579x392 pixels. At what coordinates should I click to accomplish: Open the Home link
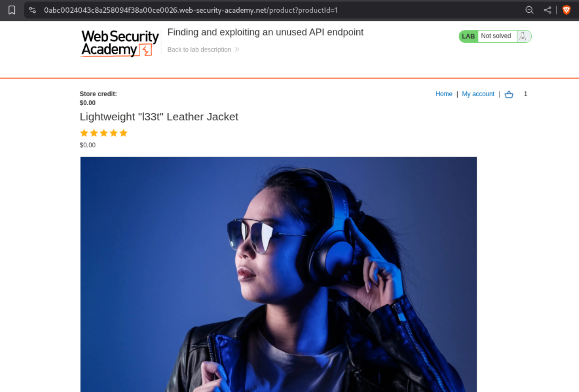444,94
